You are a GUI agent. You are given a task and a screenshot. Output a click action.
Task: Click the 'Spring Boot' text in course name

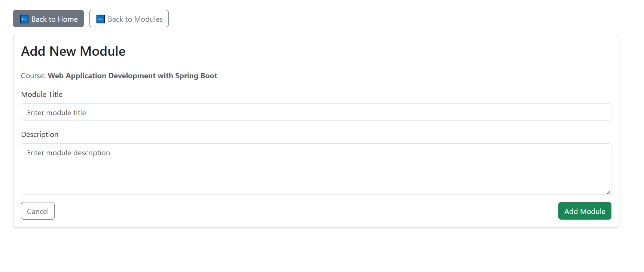(196, 76)
